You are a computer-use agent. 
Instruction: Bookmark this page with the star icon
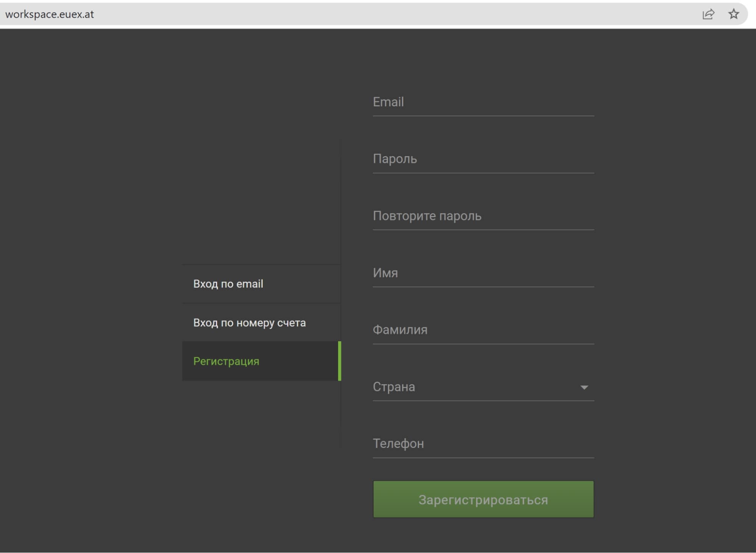pos(733,14)
